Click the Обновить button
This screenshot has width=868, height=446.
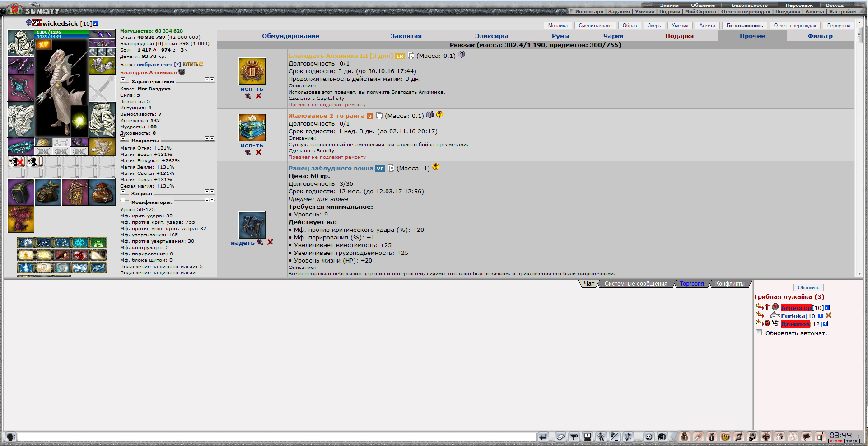click(x=808, y=287)
